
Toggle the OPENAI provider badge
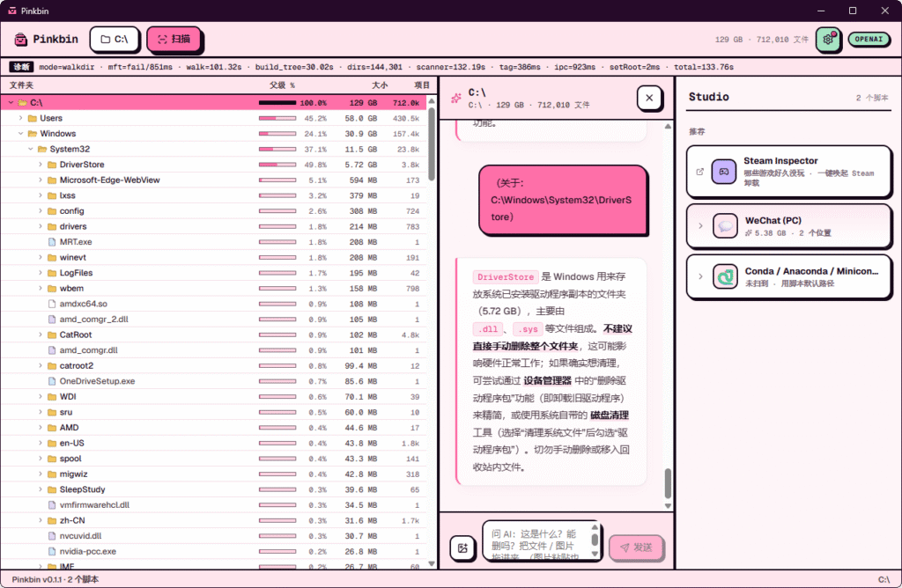point(869,39)
